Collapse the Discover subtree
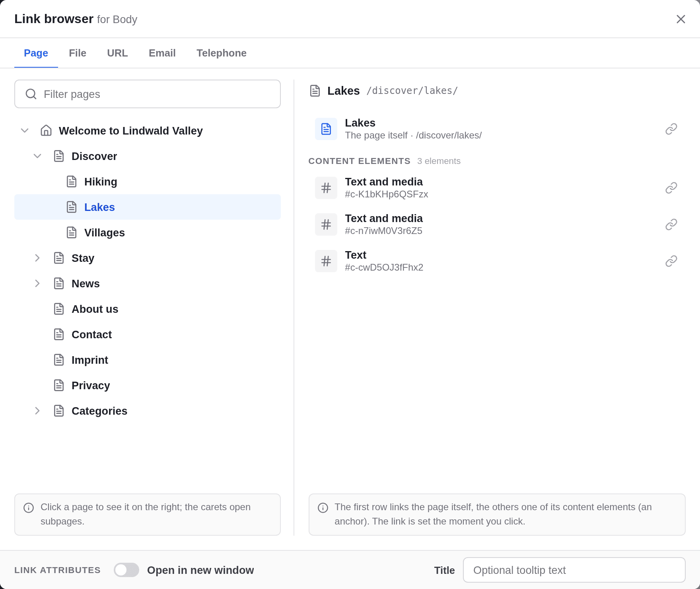Image resolution: width=700 pixels, height=589 pixels. pyautogui.click(x=37, y=156)
